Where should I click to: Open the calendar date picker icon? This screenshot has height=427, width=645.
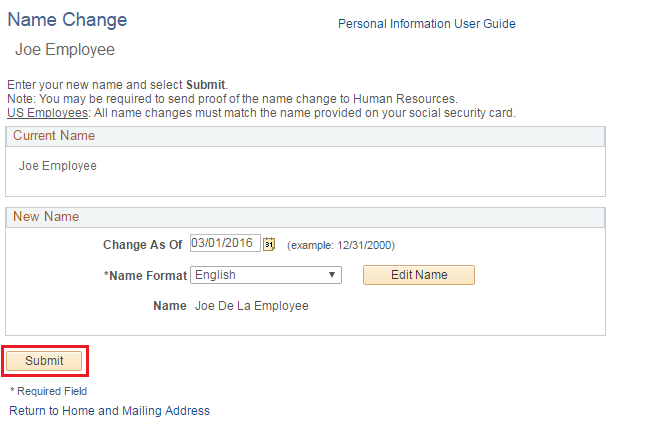(x=268, y=244)
